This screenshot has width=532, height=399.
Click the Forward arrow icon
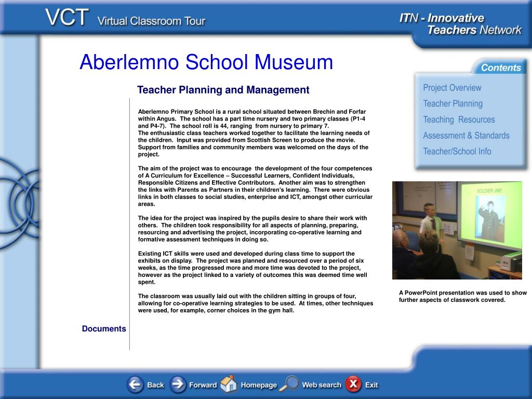pos(178,384)
